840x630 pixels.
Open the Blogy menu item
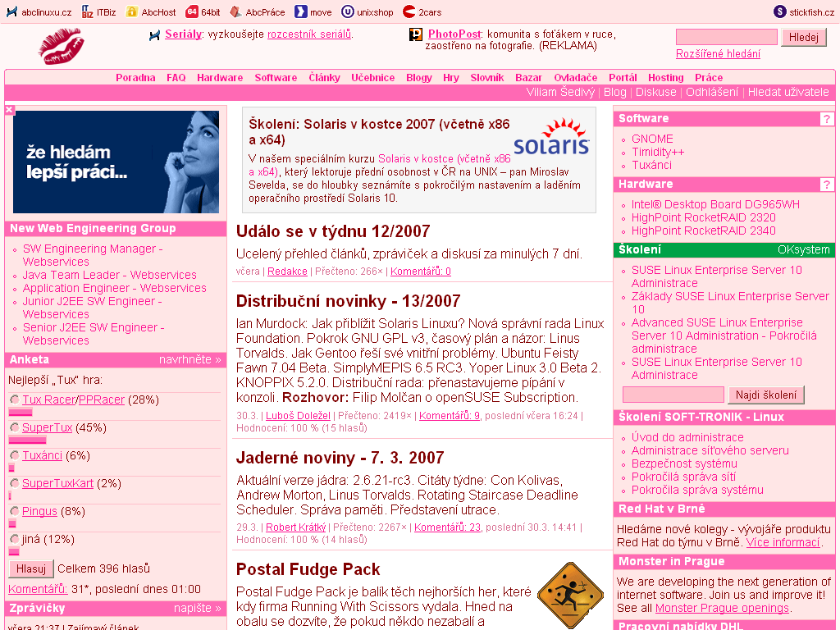coord(419,78)
